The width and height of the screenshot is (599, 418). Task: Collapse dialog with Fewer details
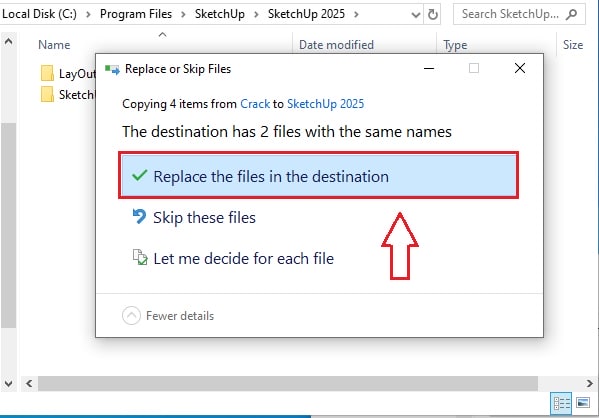pos(168,316)
